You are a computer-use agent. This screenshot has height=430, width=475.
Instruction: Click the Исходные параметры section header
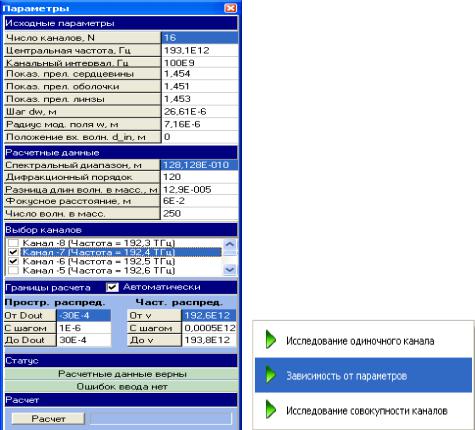[121, 23]
